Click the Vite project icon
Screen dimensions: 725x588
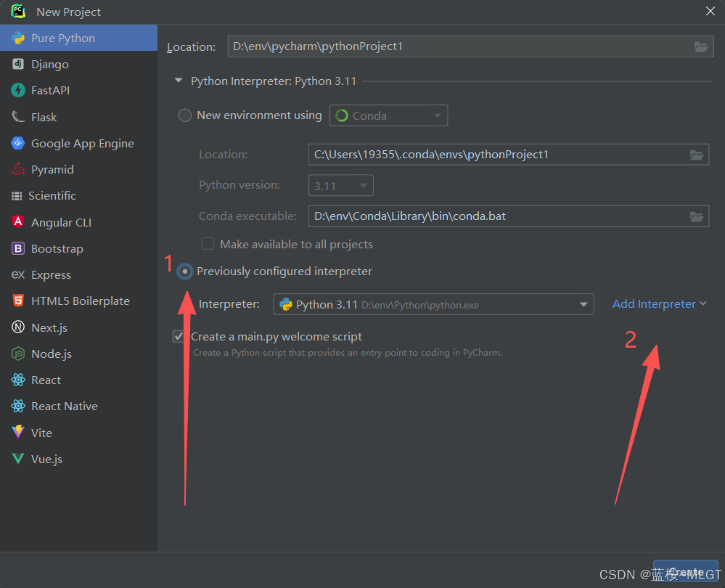point(18,432)
